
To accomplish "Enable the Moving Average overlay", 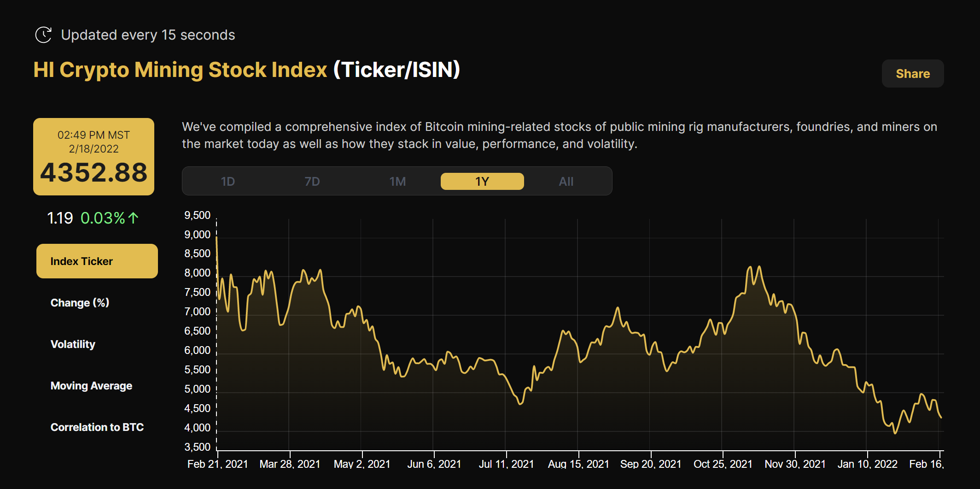I will point(91,385).
